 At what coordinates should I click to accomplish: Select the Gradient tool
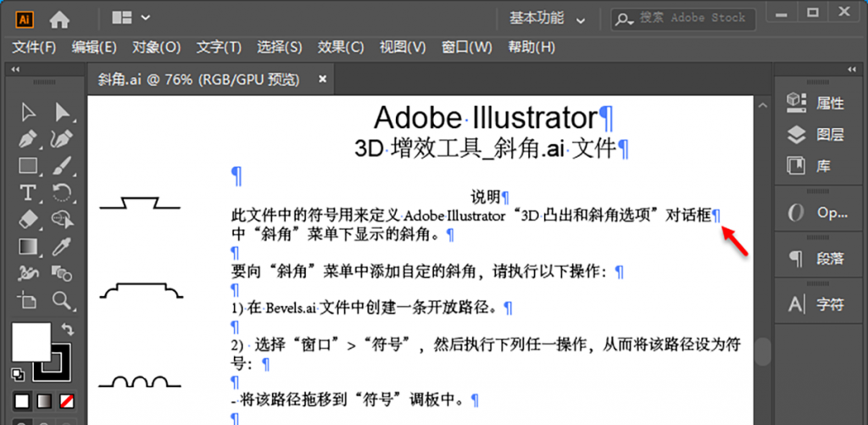[x=29, y=247]
